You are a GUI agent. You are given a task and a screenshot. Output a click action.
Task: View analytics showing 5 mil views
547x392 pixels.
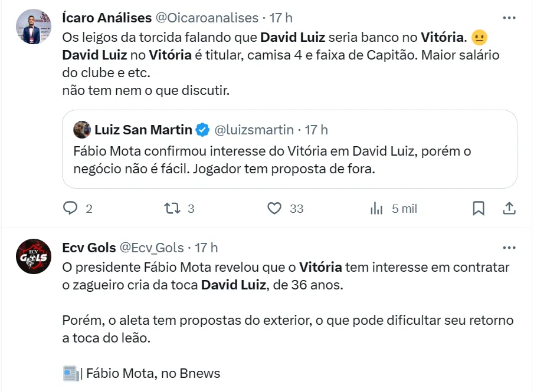point(376,208)
